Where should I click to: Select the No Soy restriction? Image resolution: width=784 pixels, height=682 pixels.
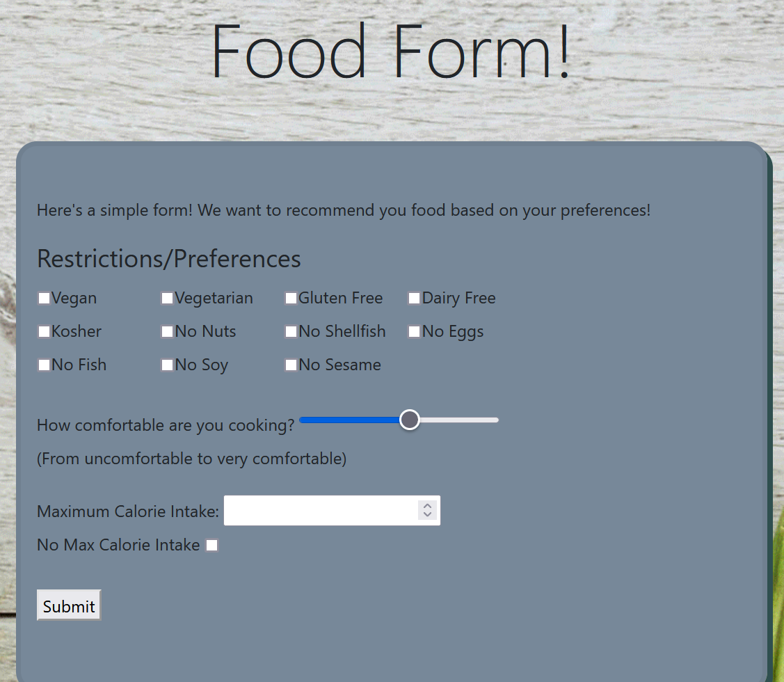tap(167, 365)
